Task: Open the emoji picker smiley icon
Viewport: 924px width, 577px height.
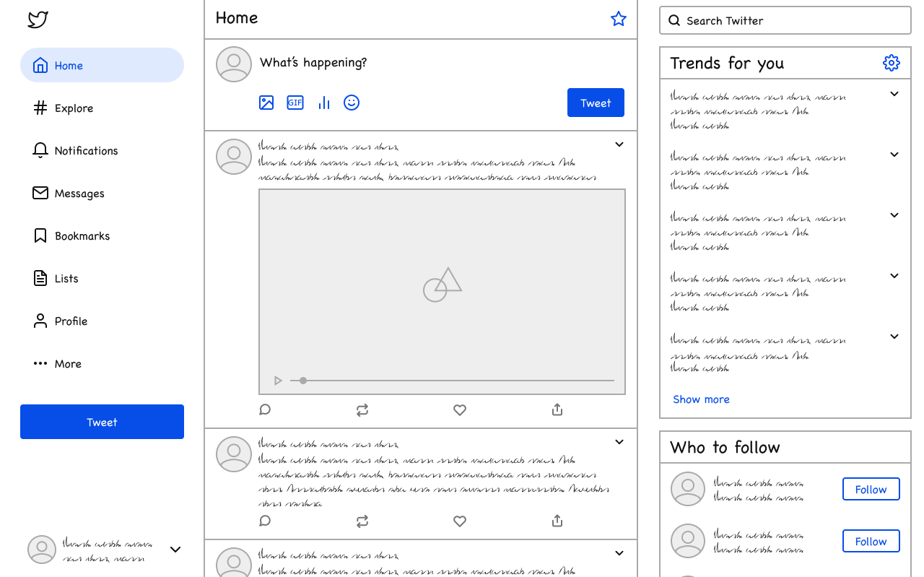Action: pyautogui.click(x=352, y=103)
